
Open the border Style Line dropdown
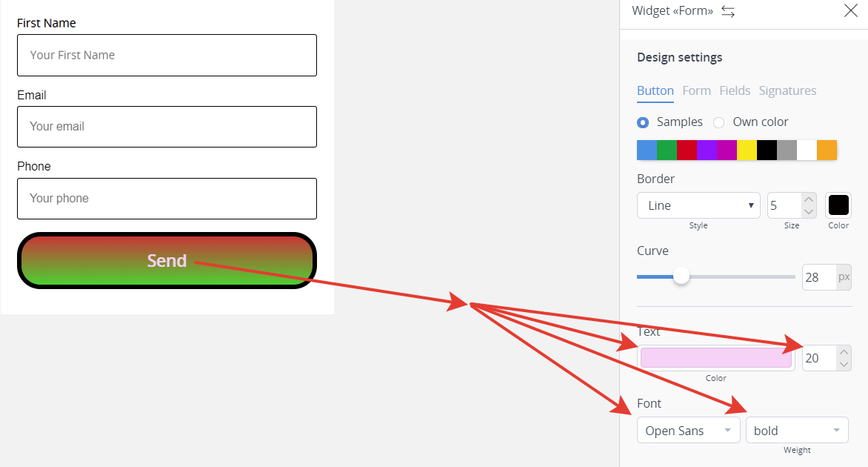[x=698, y=205]
